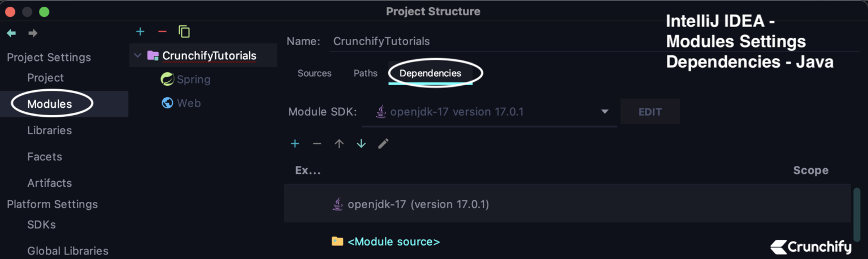Click the back navigation arrow
868x259 pixels.
(11, 33)
